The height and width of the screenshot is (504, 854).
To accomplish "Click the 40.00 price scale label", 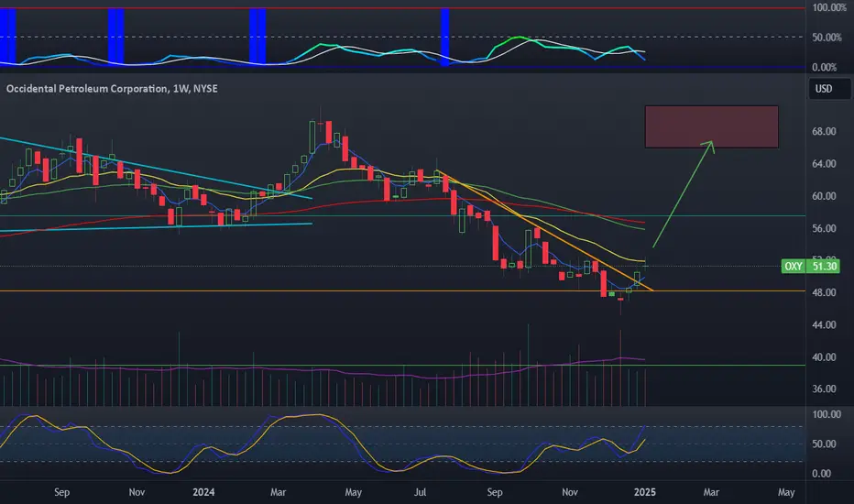I will pos(824,356).
